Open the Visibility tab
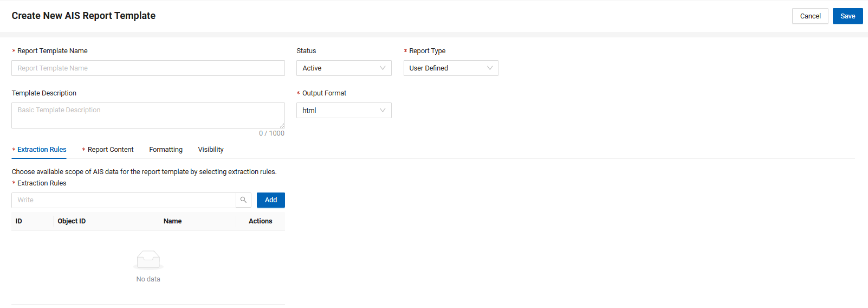 (211, 150)
